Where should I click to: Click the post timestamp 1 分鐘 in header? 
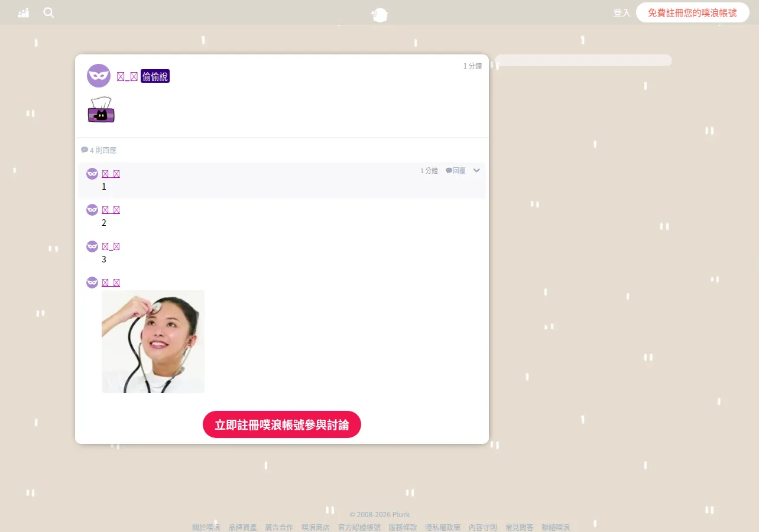[x=473, y=66]
